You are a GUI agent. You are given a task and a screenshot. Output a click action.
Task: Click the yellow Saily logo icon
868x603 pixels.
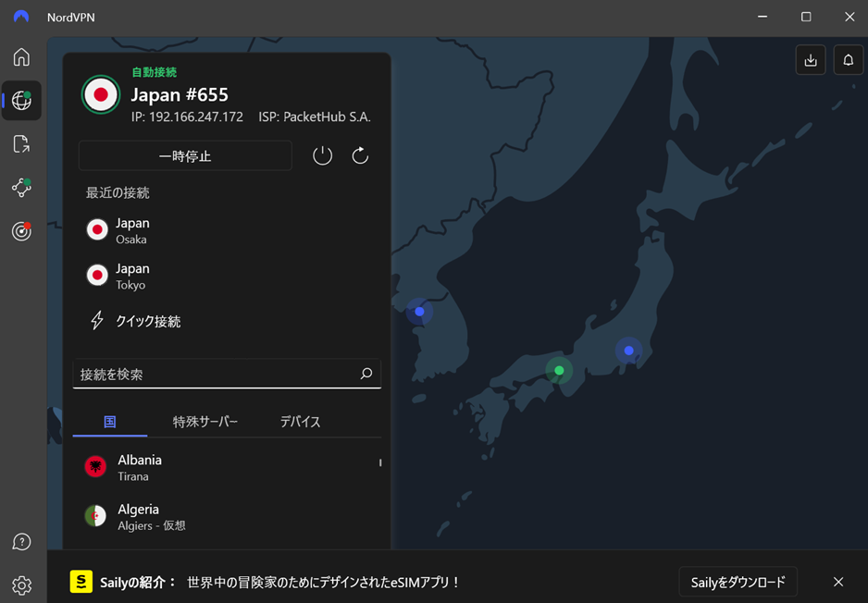[x=81, y=582]
